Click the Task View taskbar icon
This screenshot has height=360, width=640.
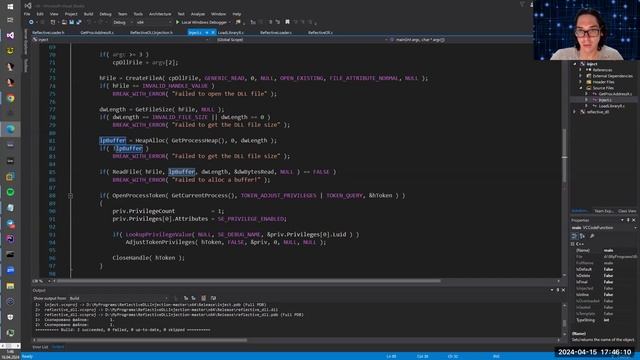click(x=11, y=20)
